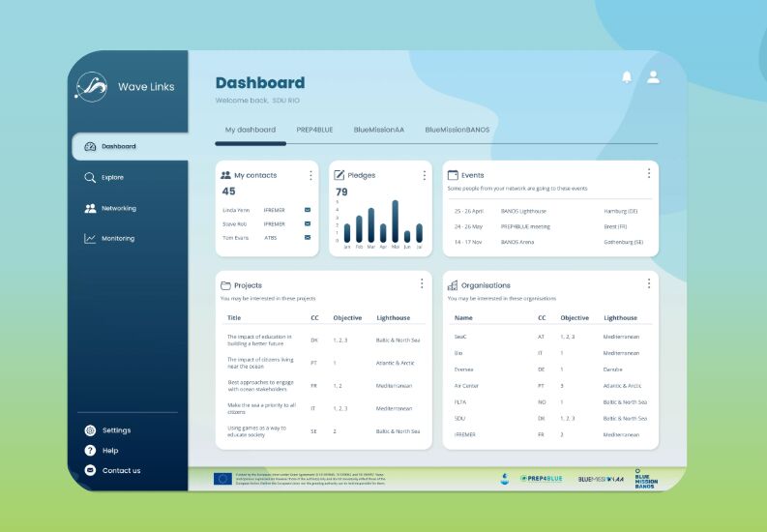Click the Blue Mission BANOS footer logo
Viewport: 767px width, 532px height.
(x=646, y=479)
